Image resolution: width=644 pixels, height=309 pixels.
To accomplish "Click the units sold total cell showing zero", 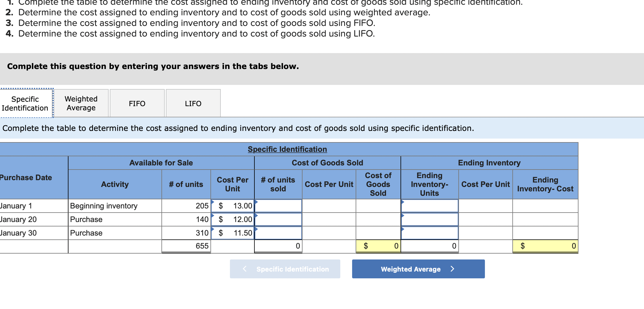I will click(x=278, y=246).
